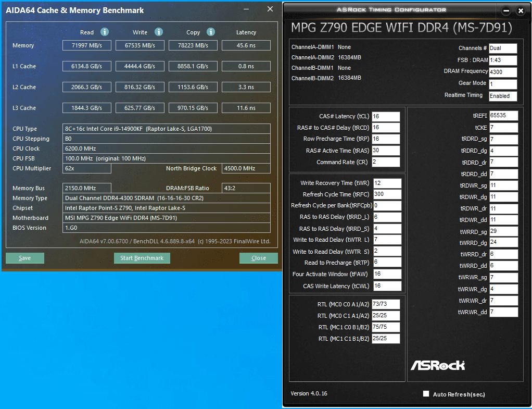
Task: Close the ASRock Timing Configurator window
Action: coord(521,11)
